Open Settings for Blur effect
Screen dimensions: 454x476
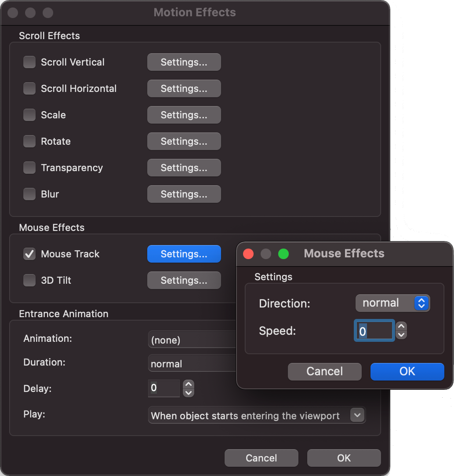click(184, 194)
